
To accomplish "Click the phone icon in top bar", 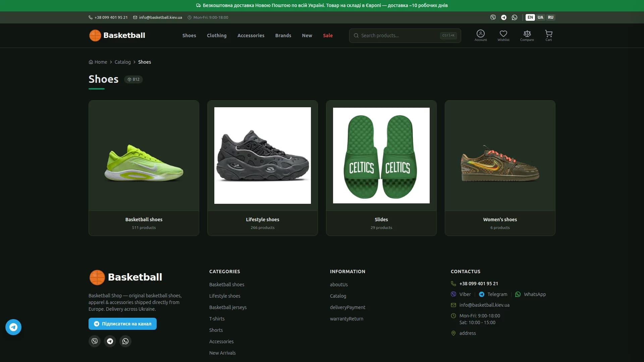I will click(91, 17).
